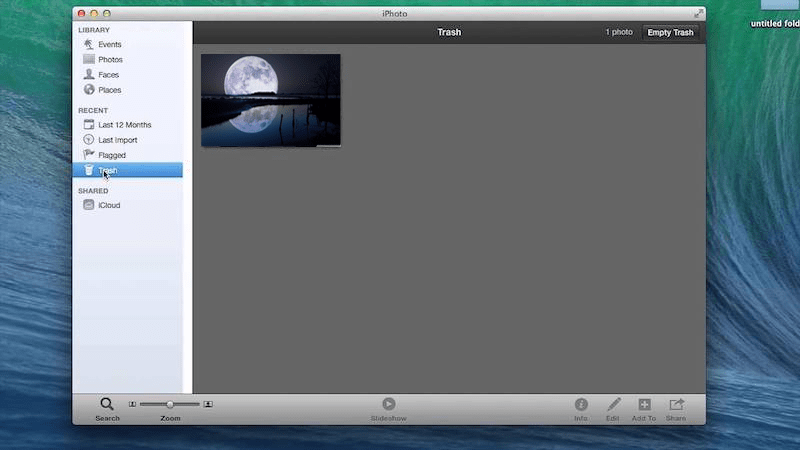
Task: Click the Zoom slider knob
Action: pyautogui.click(x=169, y=404)
